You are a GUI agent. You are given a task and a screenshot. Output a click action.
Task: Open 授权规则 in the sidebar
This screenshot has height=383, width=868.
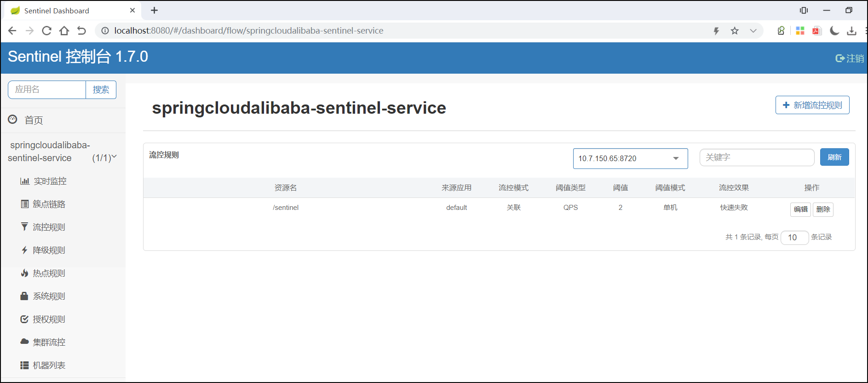click(x=49, y=319)
